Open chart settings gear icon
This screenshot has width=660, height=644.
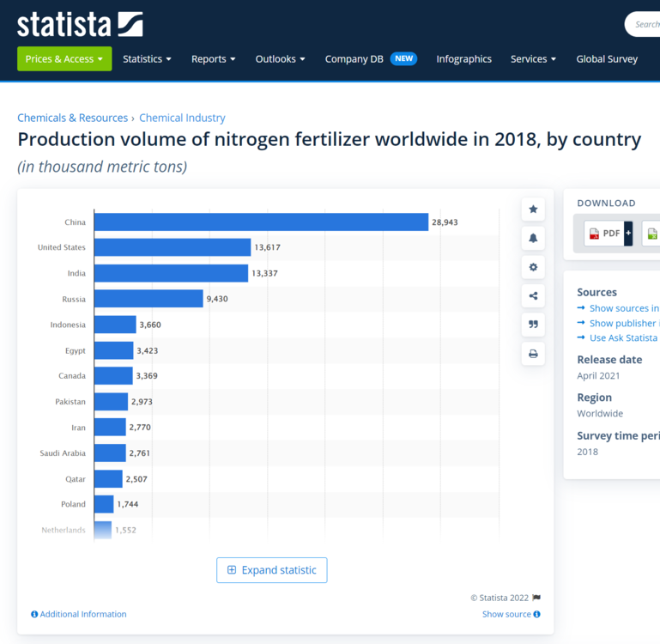533,267
